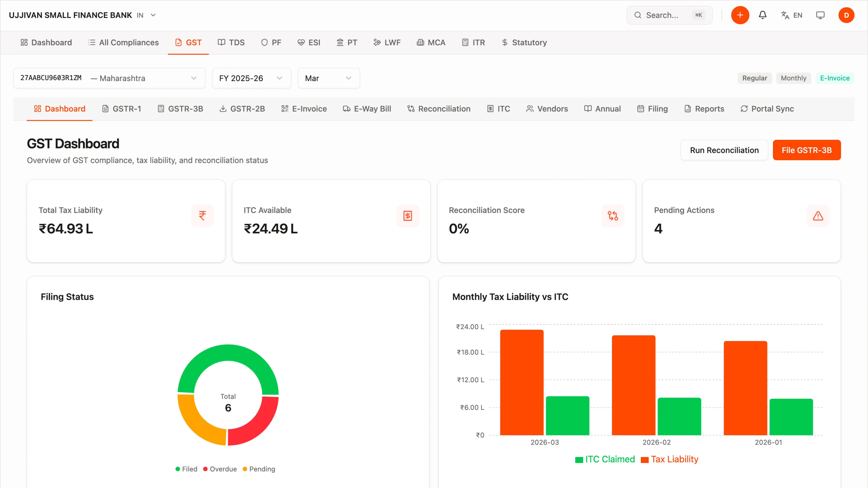Click the search magnifier icon

(x=638, y=15)
